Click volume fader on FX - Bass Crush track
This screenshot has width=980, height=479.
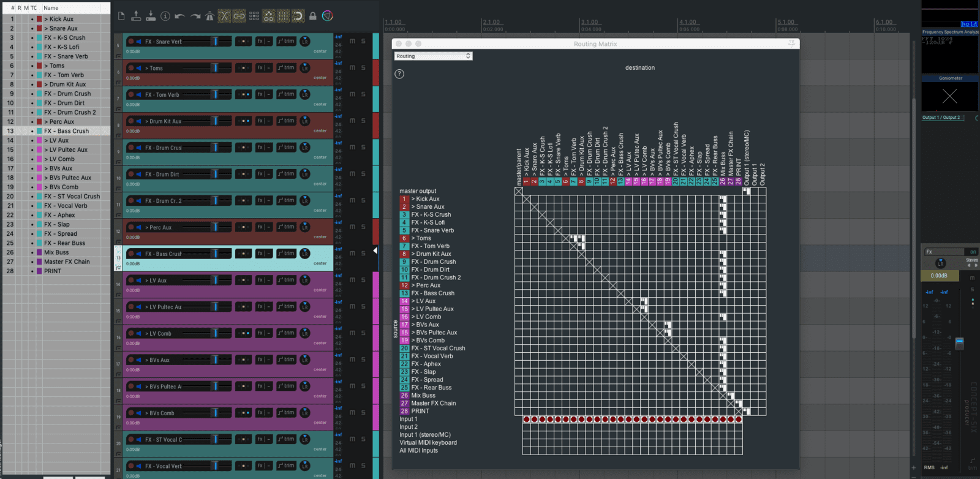pos(215,254)
